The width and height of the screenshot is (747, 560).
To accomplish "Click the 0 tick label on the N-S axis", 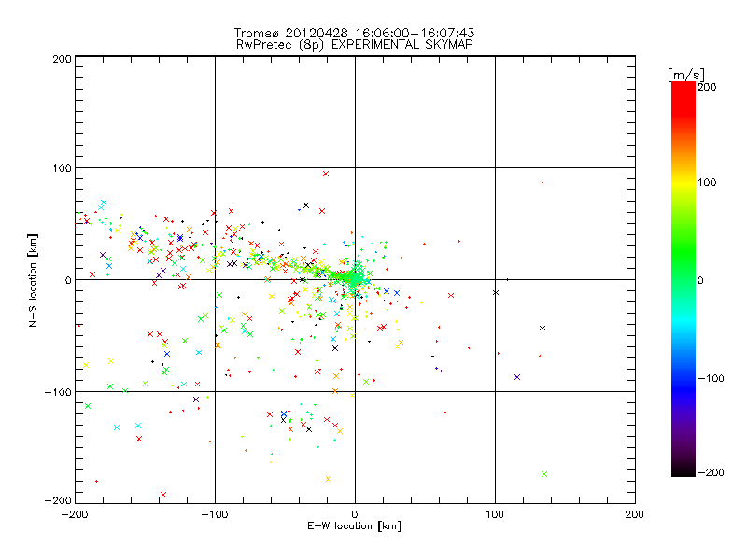I will coord(68,280).
